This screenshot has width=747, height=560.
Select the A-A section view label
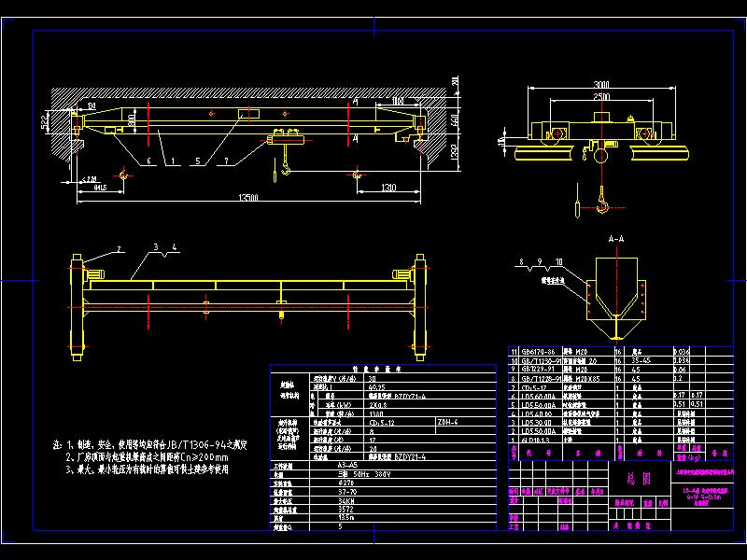coord(616,238)
